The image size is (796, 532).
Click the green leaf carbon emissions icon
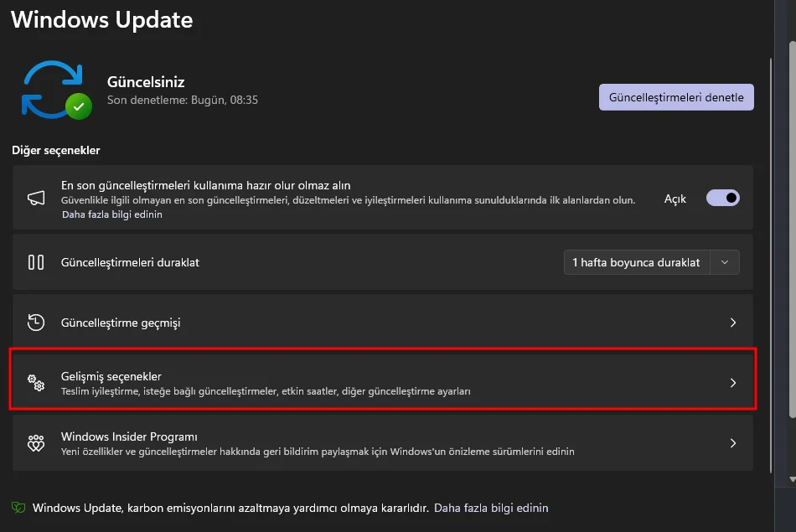pos(18,508)
